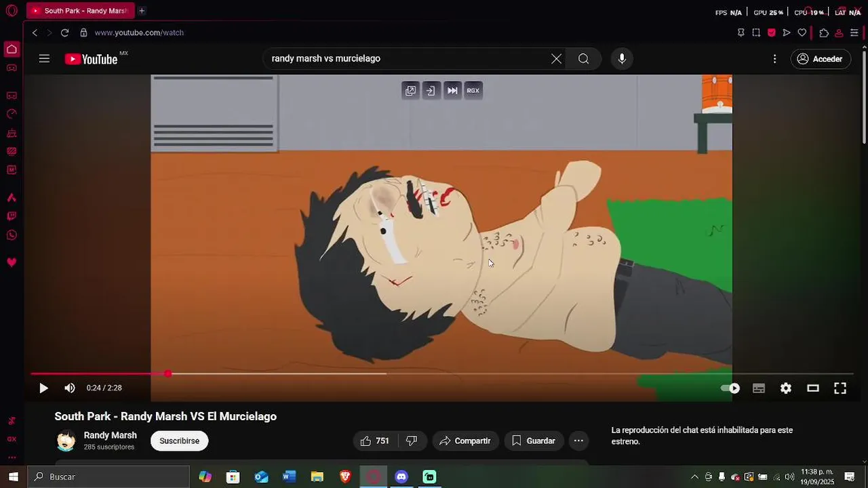Clear the search box with X
The height and width of the screenshot is (488, 868).
tap(556, 59)
